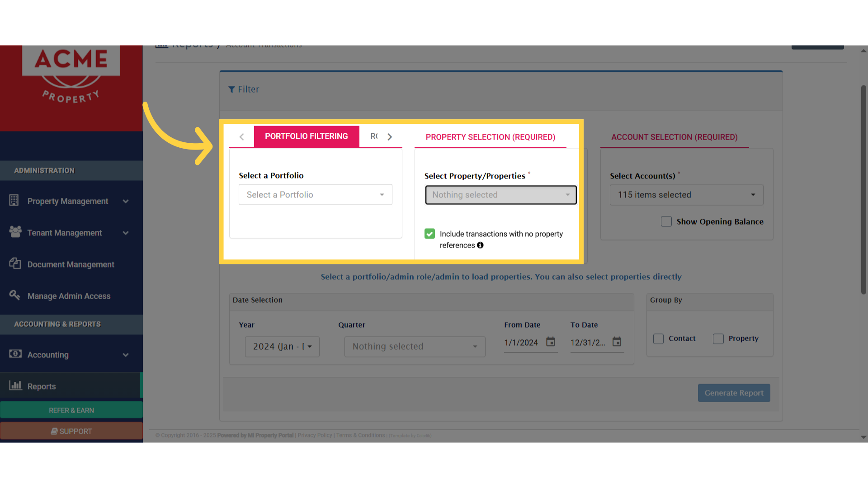
Task: Click the Document Management files icon
Action: 15,263
